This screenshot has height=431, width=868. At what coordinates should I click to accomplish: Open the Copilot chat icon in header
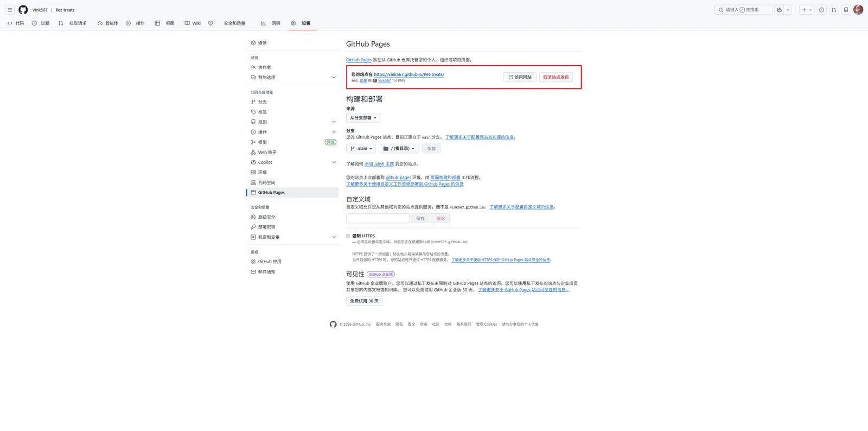[779, 10]
